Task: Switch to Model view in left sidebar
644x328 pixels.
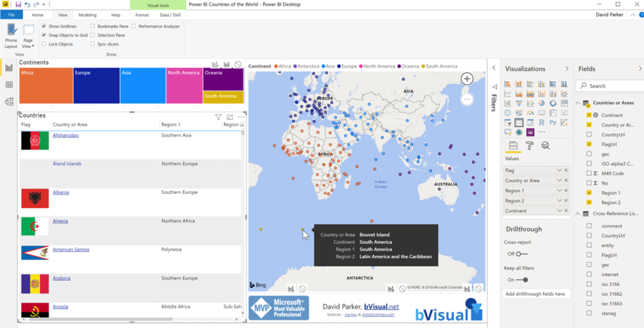Action: pos(9,102)
